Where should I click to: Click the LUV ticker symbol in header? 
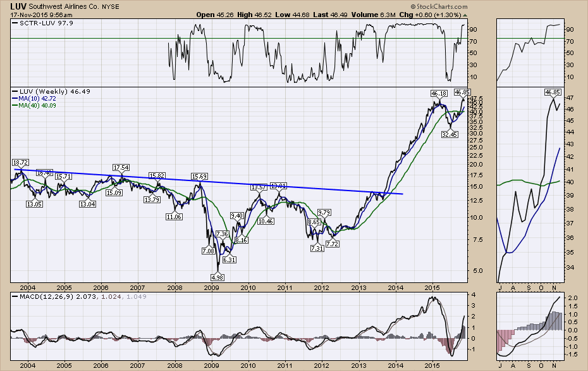click(x=18, y=7)
